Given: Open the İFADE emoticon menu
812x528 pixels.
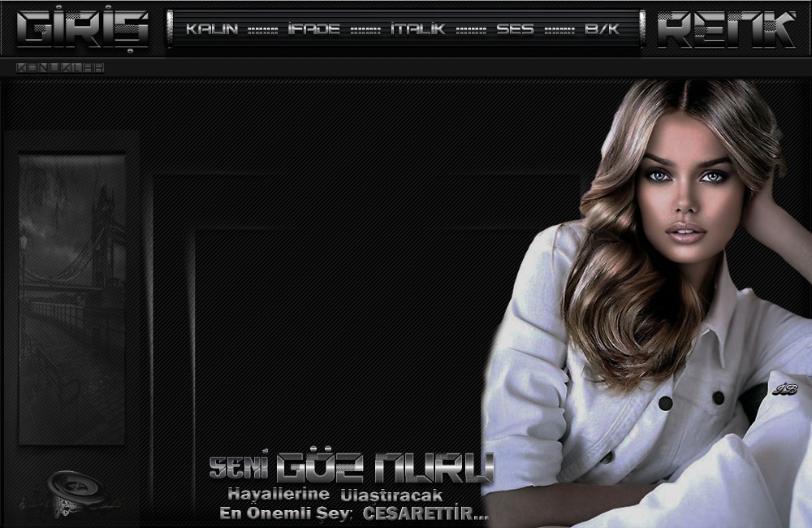Looking at the screenshot, I should coord(313,29).
